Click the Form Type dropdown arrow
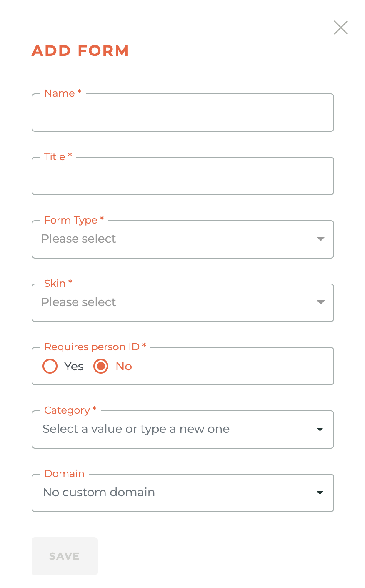The height and width of the screenshot is (588, 365). coord(320,239)
